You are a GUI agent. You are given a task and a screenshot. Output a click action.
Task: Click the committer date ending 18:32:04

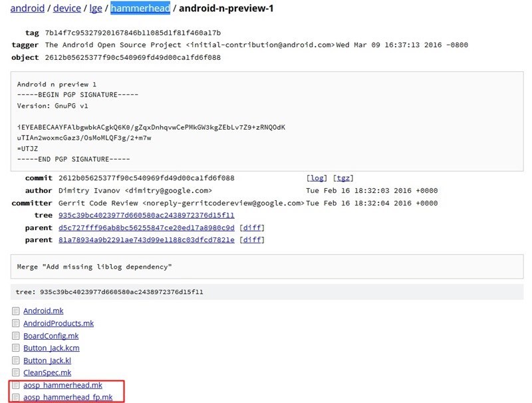(x=372, y=203)
